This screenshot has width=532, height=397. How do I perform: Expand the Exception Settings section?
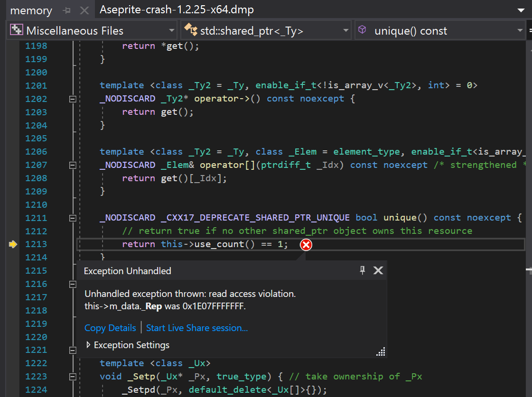[88, 345]
